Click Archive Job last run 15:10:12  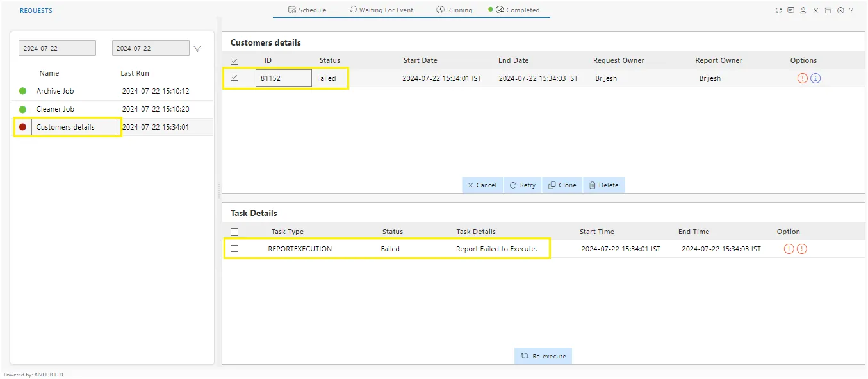tap(156, 91)
